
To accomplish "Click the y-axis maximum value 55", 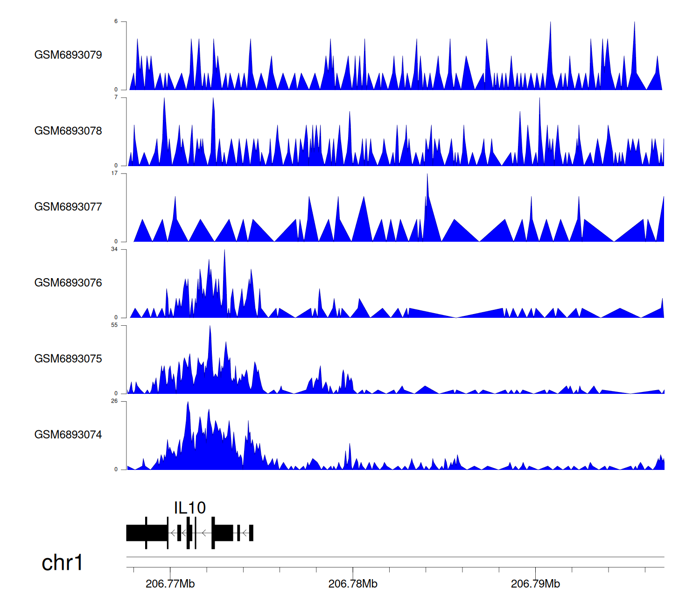I will [x=114, y=325].
